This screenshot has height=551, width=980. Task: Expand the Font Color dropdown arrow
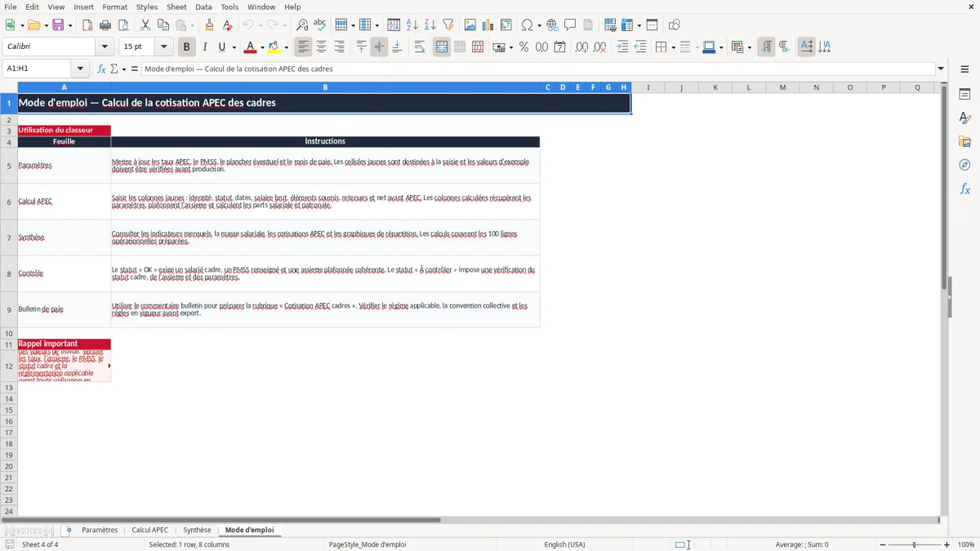pos(262,47)
